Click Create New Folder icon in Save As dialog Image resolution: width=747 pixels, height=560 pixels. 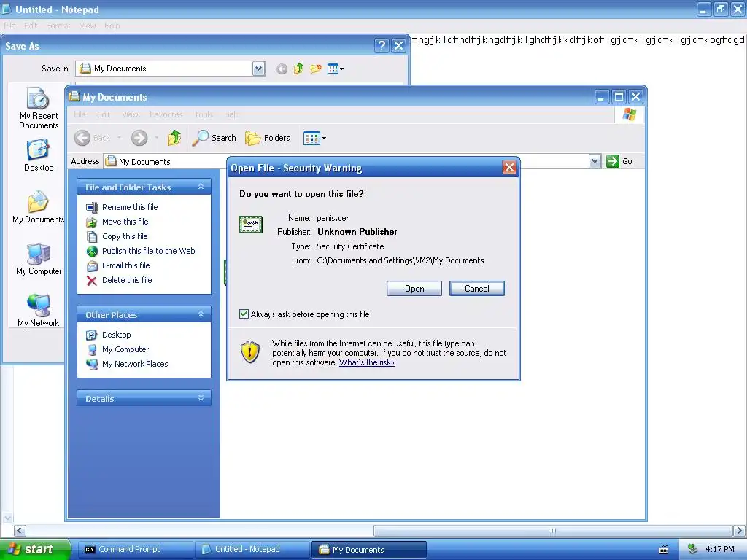click(316, 69)
